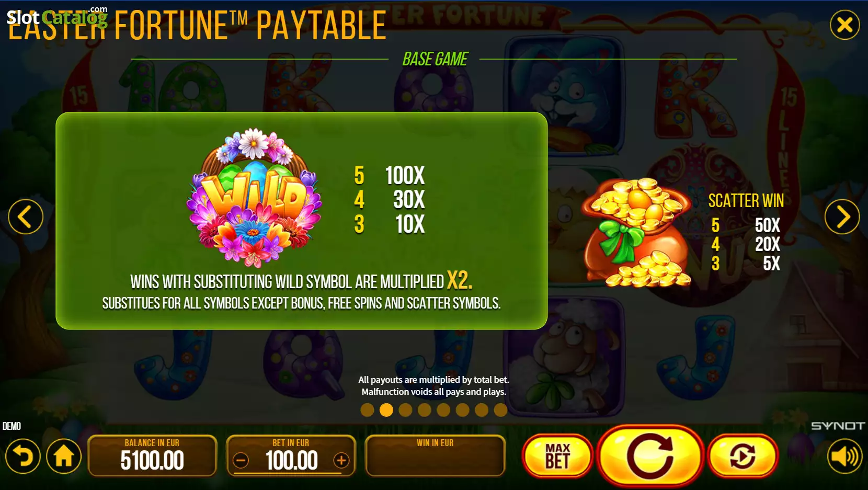Image resolution: width=868 pixels, height=490 pixels.
Task: Click the Balance in EUR display
Action: (x=152, y=456)
